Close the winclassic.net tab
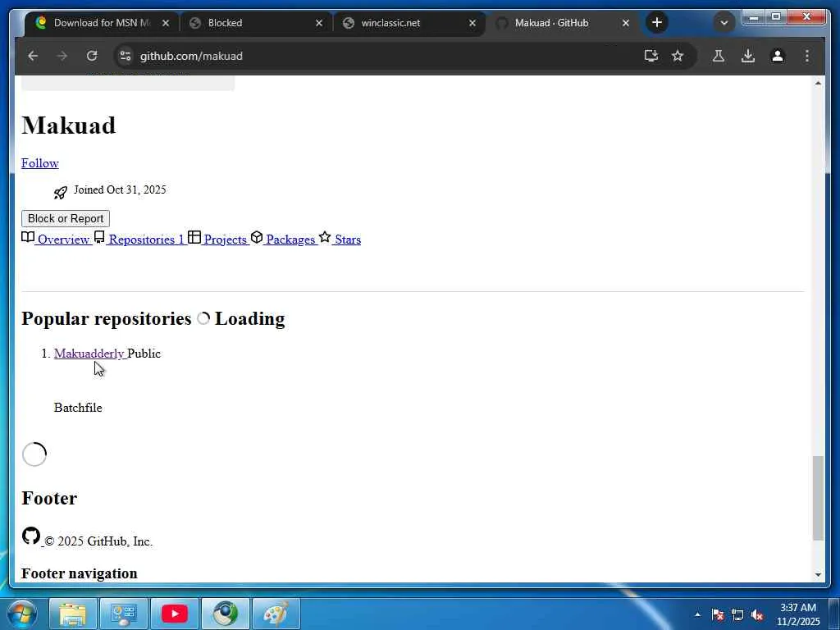Image resolution: width=840 pixels, height=630 pixels. coord(472,23)
